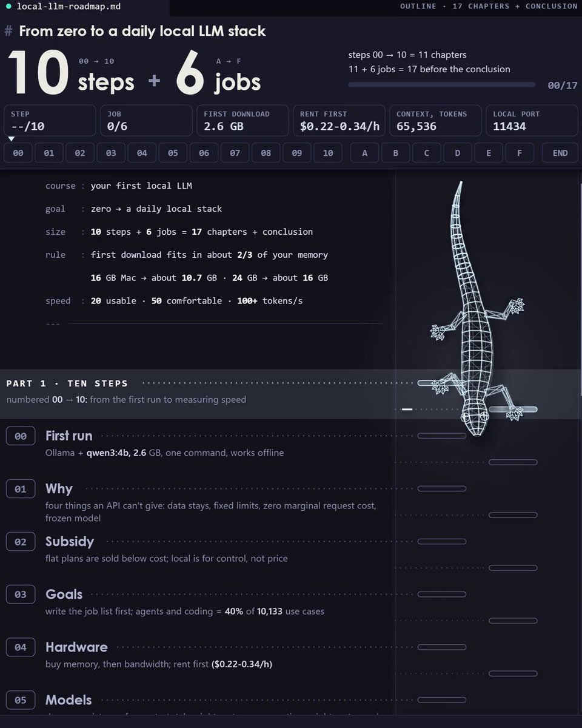The image size is (582, 728).
Task: Select job A in the navigator
Action: click(364, 153)
